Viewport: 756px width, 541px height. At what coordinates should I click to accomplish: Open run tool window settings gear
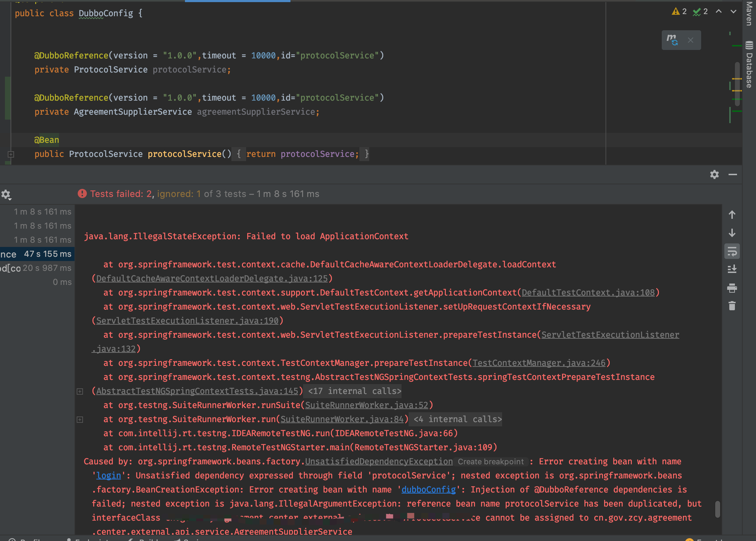[x=714, y=174]
